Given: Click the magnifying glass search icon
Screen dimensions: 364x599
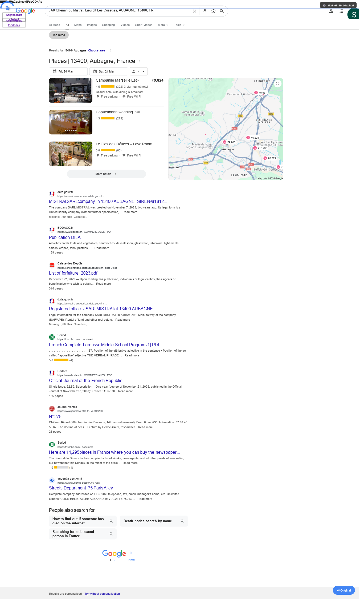Looking at the screenshot, I should (222, 11).
